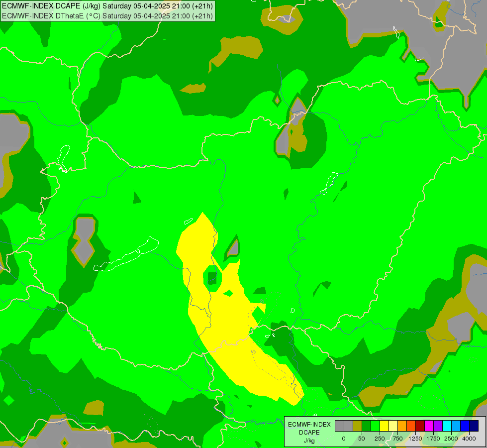
Task: Click the bright green legend swatch
Action: [375, 426]
